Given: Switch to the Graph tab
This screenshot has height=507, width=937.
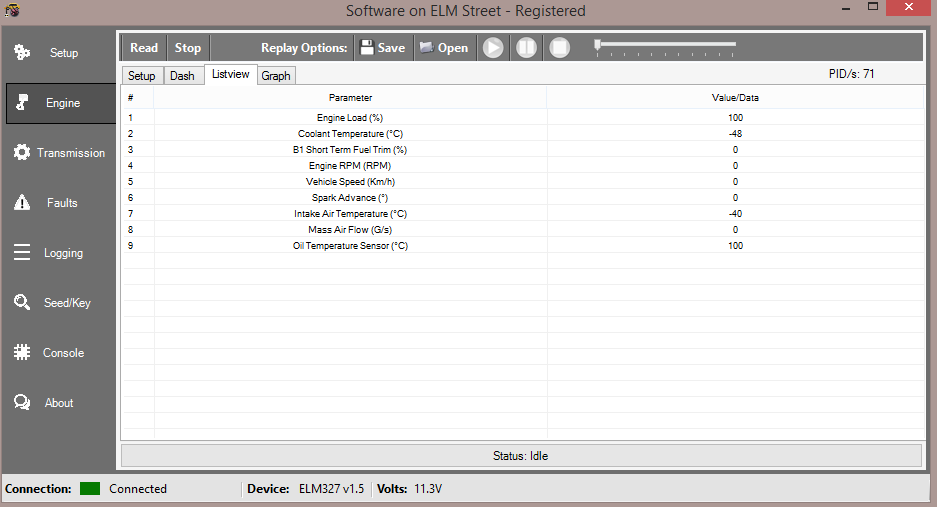Looking at the screenshot, I should click(x=276, y=76).
